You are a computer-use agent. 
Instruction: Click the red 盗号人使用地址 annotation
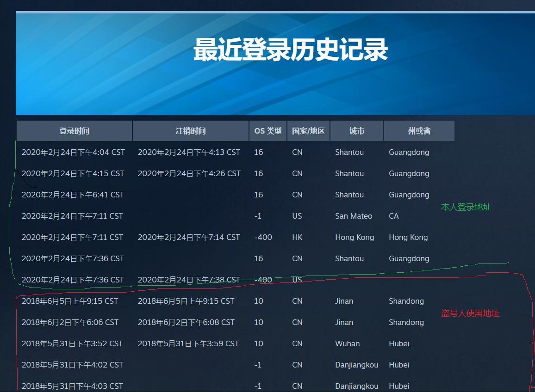click(470, 313)
